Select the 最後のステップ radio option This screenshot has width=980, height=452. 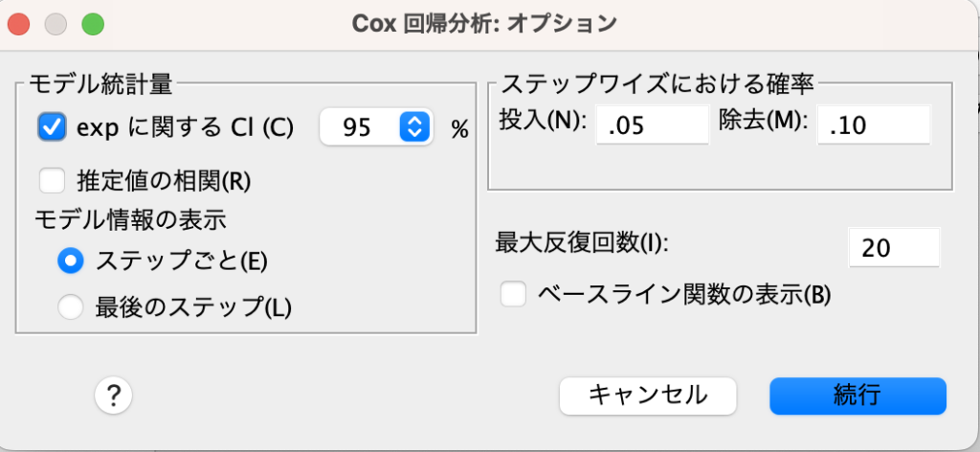pos(70,307)
